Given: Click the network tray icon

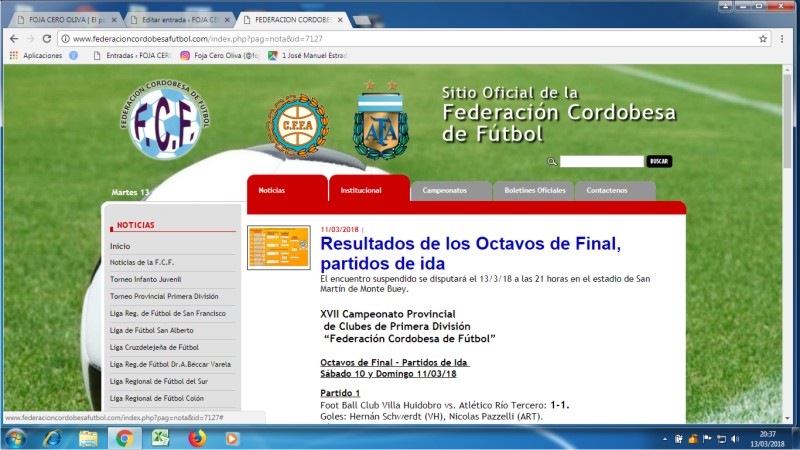Looking at the screenshot, I should pos(721,439).
